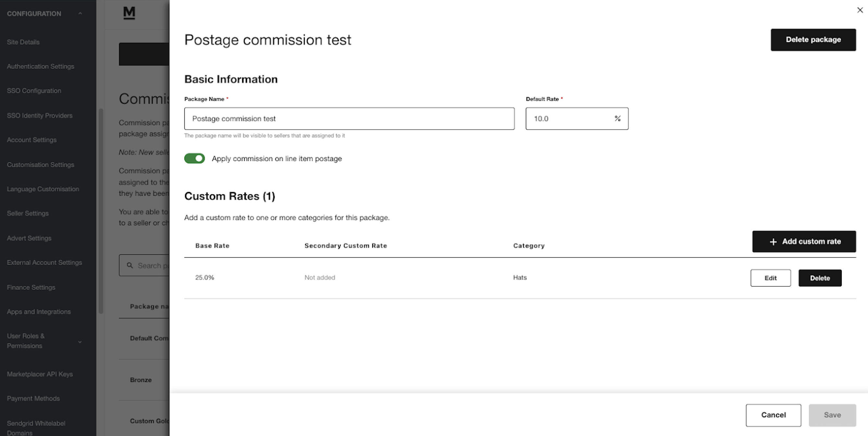868x436 pixels.
Task: Click the Category column header
Action: pyautogui.click(x=529, y=246)
